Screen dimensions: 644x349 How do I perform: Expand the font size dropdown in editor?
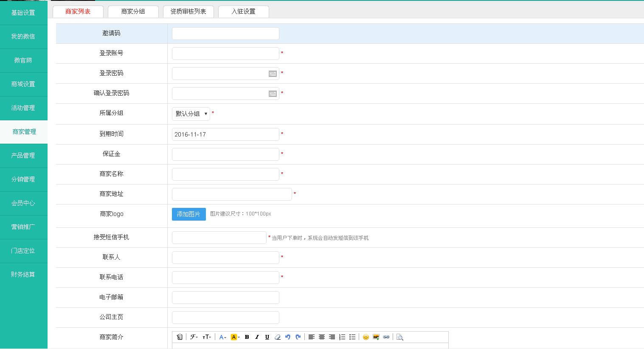click(207, 337)
